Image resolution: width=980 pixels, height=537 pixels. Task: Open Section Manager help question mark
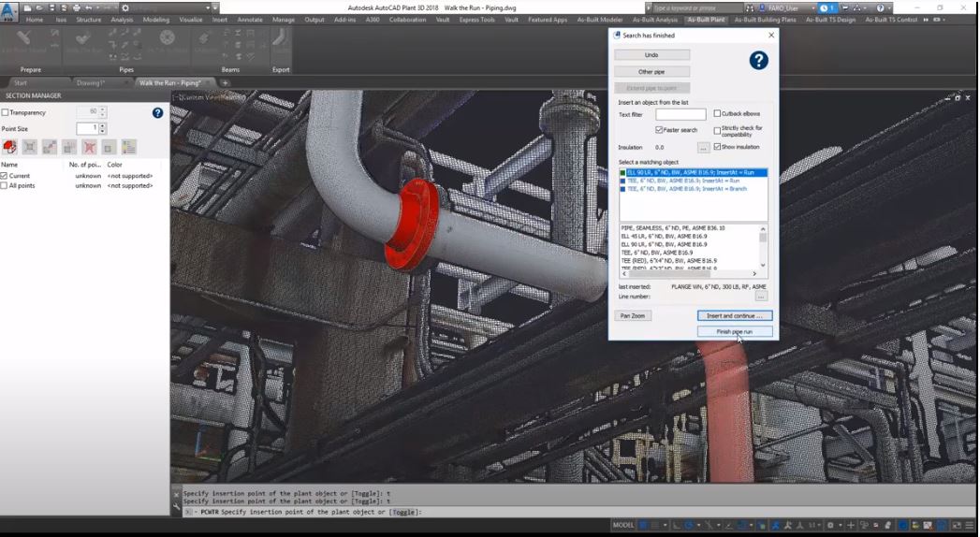157,112
